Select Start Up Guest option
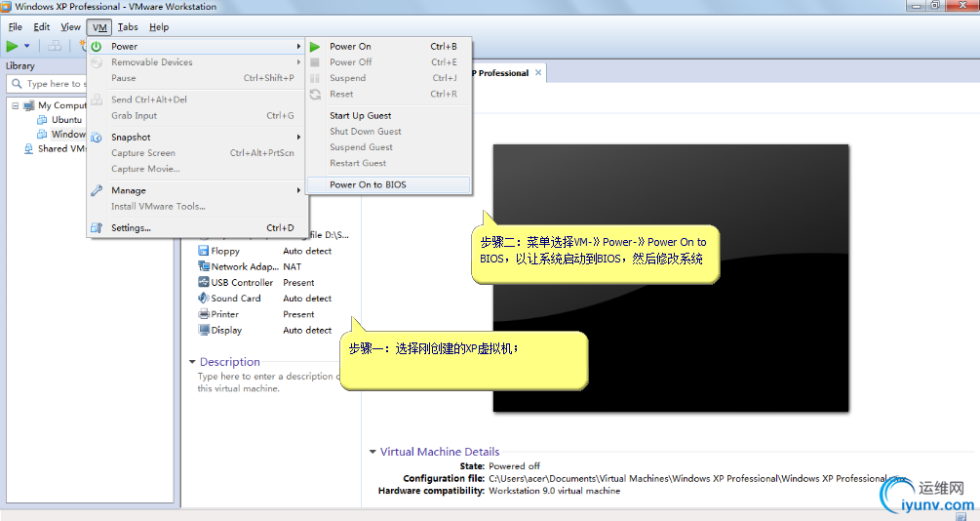 pyautogui.click(x=389, y=115)
